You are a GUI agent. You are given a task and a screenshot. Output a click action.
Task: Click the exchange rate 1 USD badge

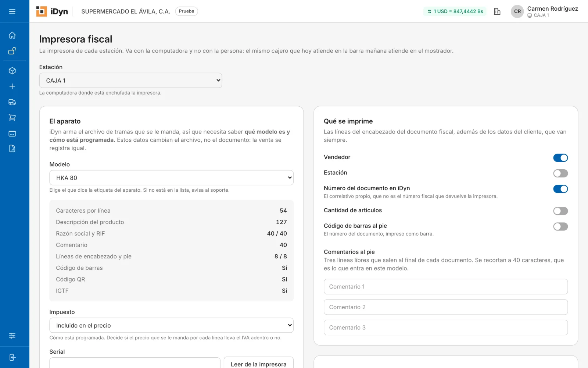(x=455, y=11)
